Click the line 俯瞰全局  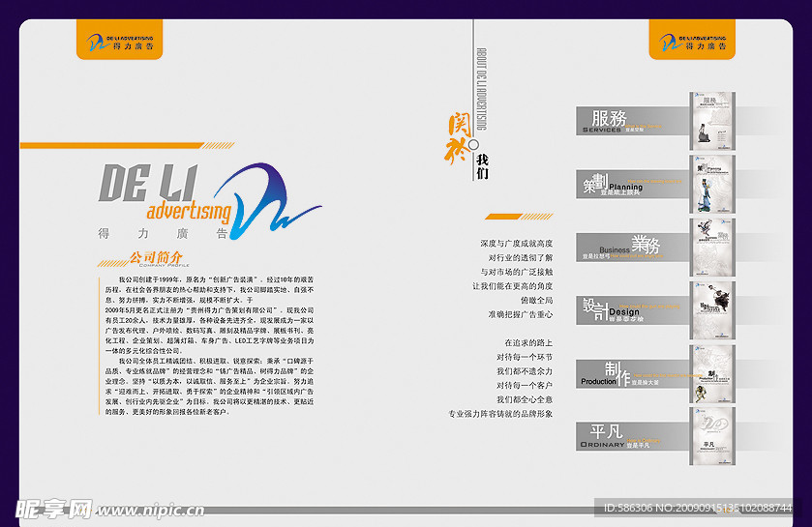click(x=536, y=300)
